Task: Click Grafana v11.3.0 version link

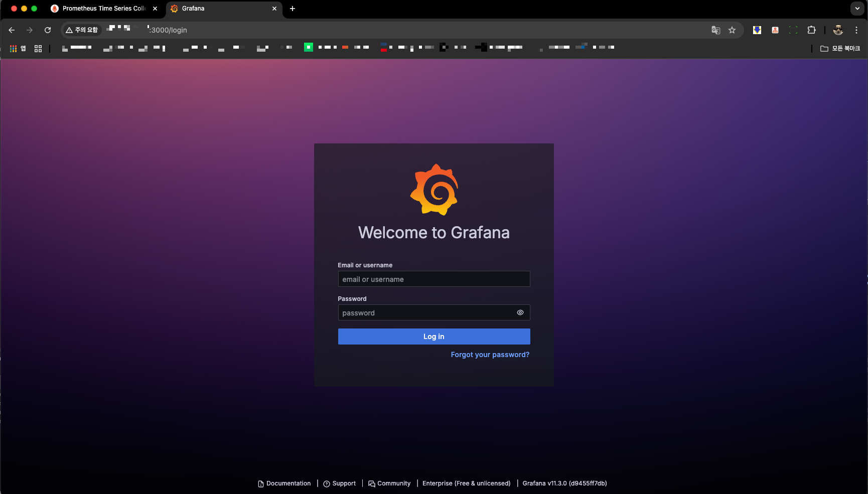Action: point(565,483)
